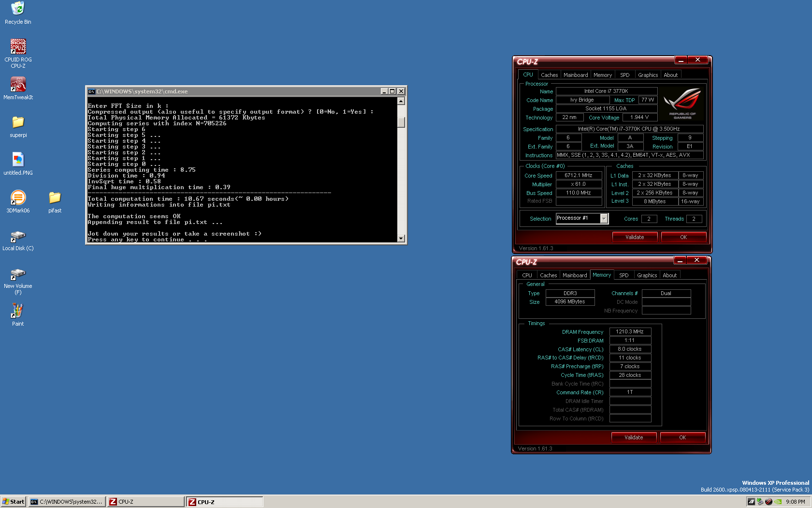Select About tab in lower CPU-Z window
The width and height of the screenshot is (812, 508).
669,275
